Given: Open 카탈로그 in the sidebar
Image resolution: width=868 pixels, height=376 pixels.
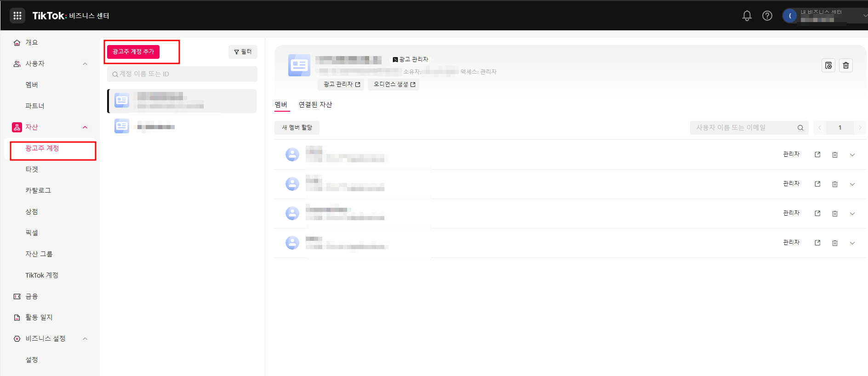Looking at the screenshot, I should pyautogui.click(x=38, y=191).
